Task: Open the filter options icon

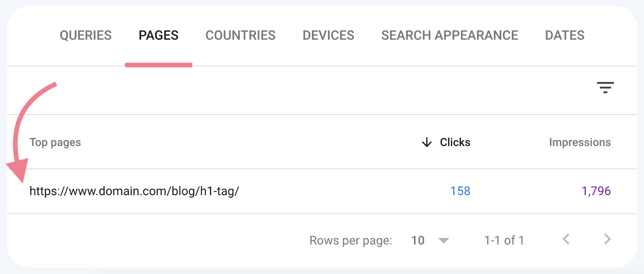Action: pyautogui.click(x=605, y=88)
